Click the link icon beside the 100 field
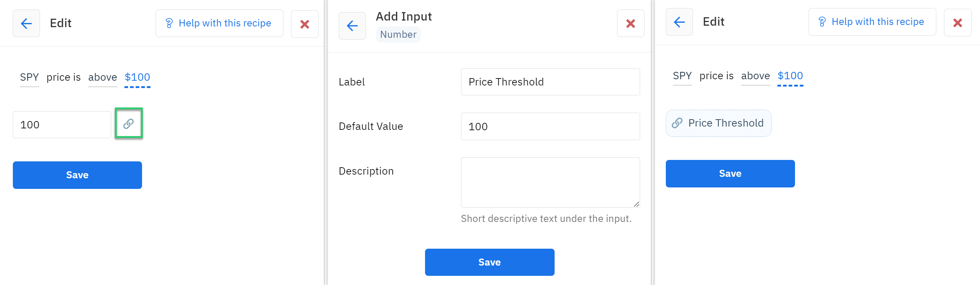Image resolution: width=980 pixels, height=285 pixels. [x=128, y=124]
